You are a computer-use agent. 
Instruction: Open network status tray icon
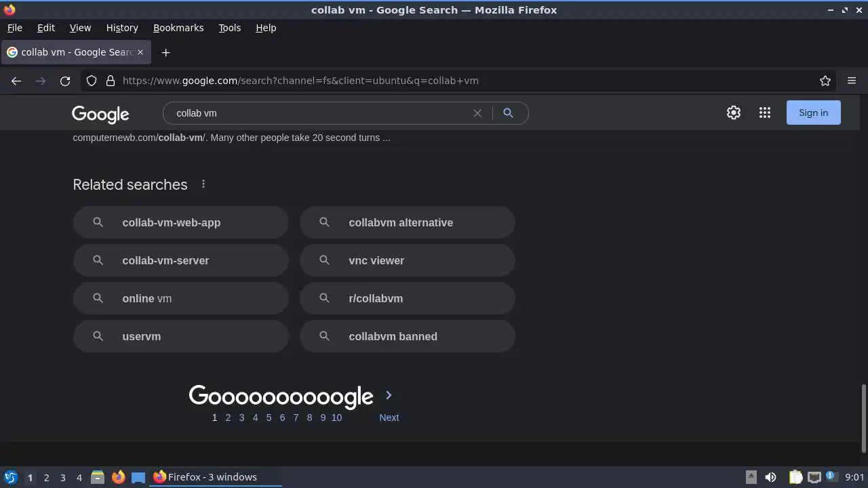814,477
